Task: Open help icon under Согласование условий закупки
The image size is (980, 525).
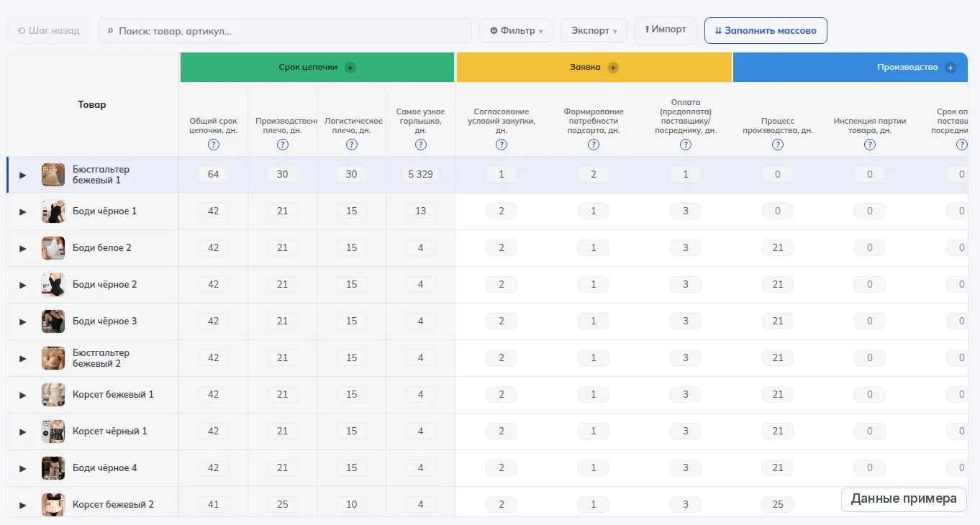Action: (x=502, y=145)
